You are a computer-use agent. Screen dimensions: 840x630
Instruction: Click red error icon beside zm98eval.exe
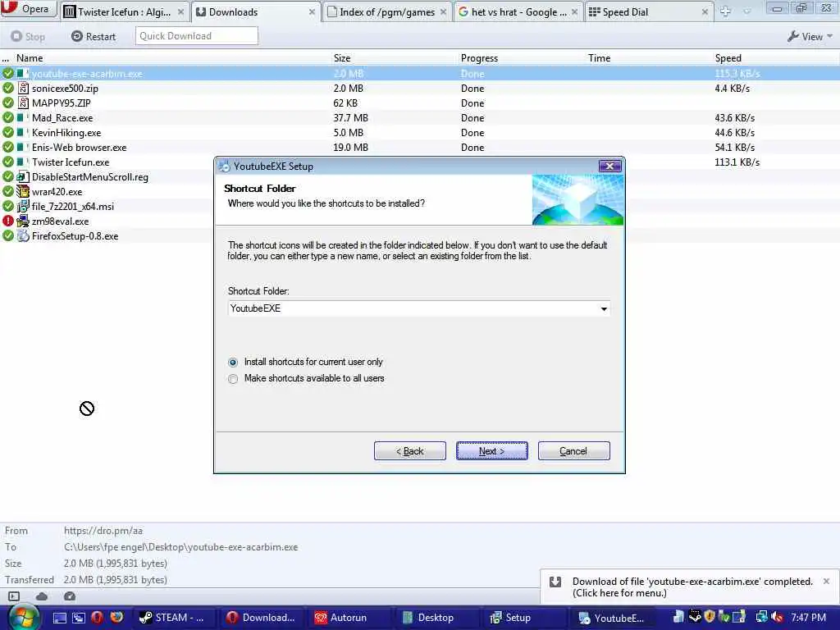pyautogui.click(x=8, y=220)
